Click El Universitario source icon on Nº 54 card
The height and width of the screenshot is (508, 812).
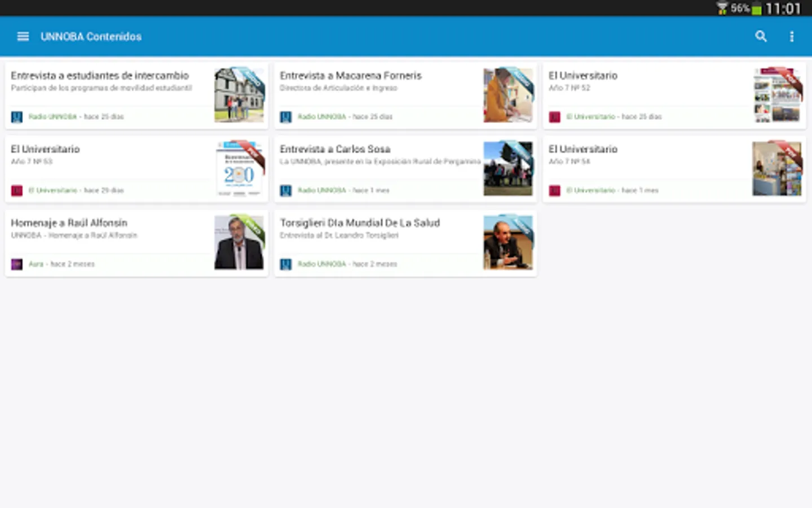pos(555,190)
